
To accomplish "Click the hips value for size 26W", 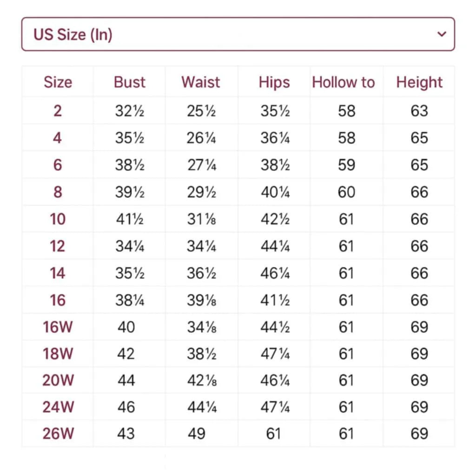I will (x=273, y=434).
